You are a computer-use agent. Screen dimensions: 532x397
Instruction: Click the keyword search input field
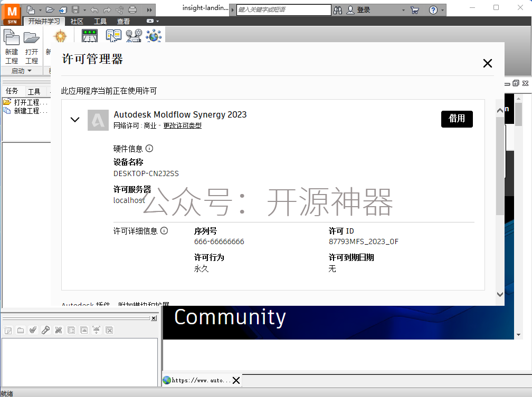[x=283, y=9]
